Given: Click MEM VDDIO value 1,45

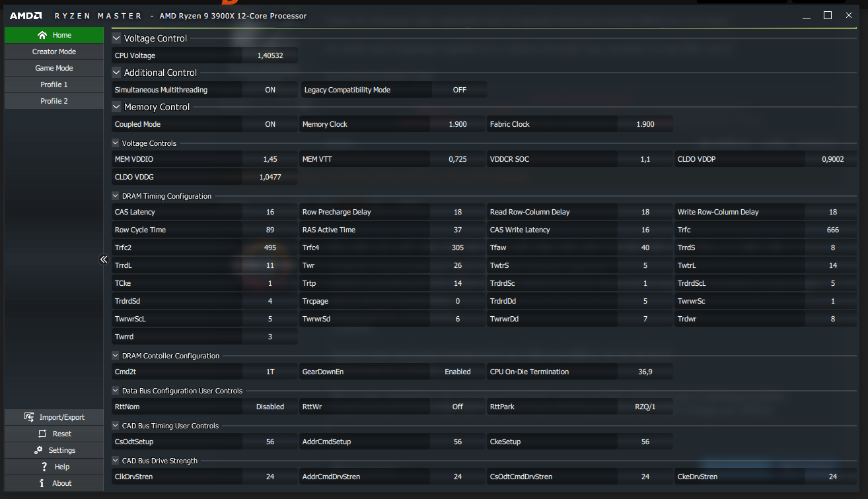Looking at the screenshot, I should (x=270, y=159).
